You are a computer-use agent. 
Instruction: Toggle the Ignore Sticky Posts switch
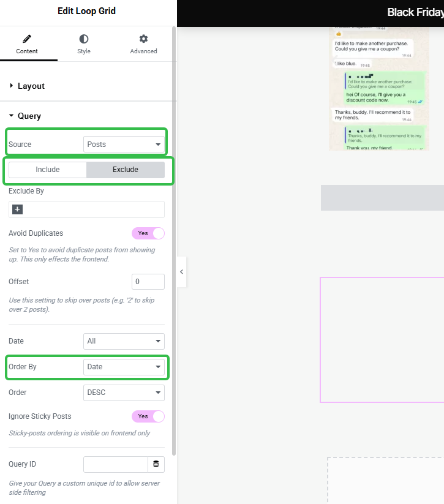pyautogui.click(x=148, y=416)
